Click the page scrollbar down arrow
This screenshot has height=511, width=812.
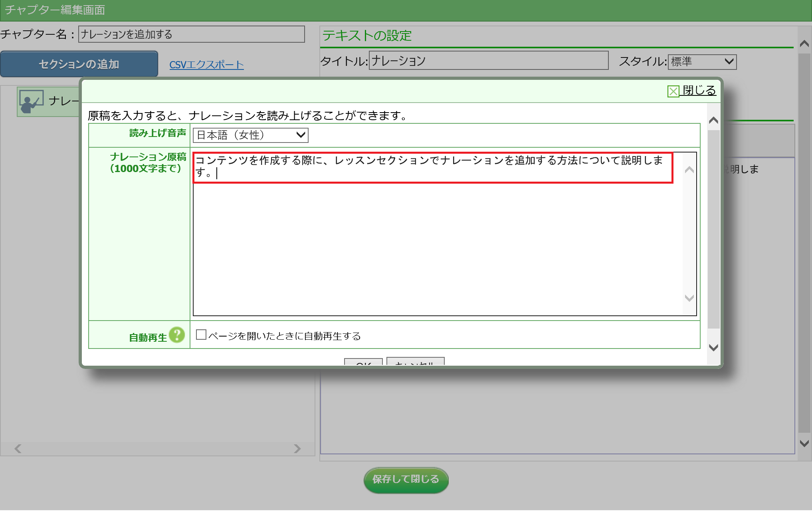[804, 444]
